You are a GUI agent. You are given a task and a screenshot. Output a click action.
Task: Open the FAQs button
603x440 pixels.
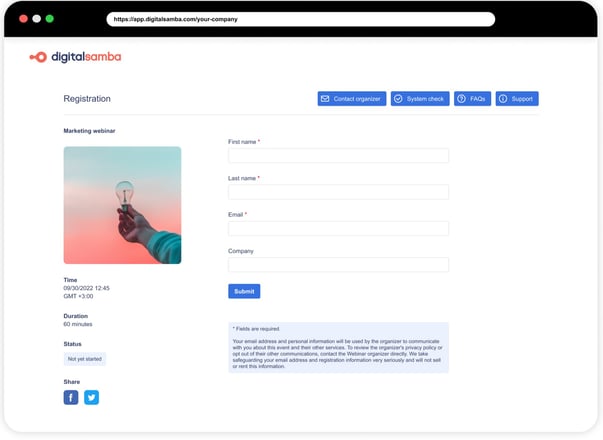click(472, 99)
